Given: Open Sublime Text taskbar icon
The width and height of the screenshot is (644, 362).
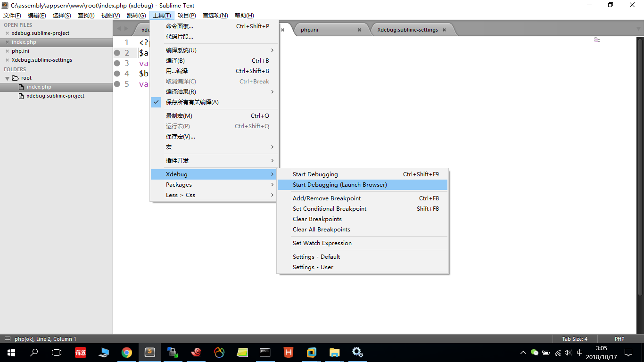Looking at the screenshot, I should click(x=150, y=352).
